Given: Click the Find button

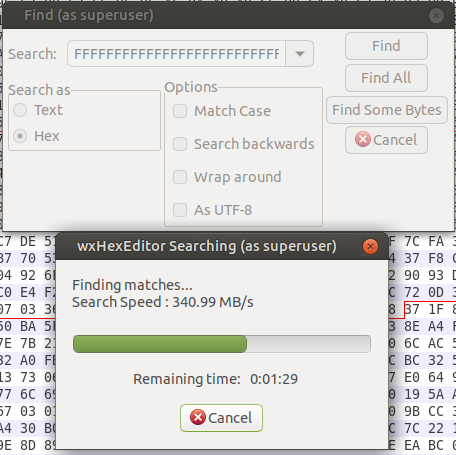Looking at the screenshot, I should click(386, 46).
